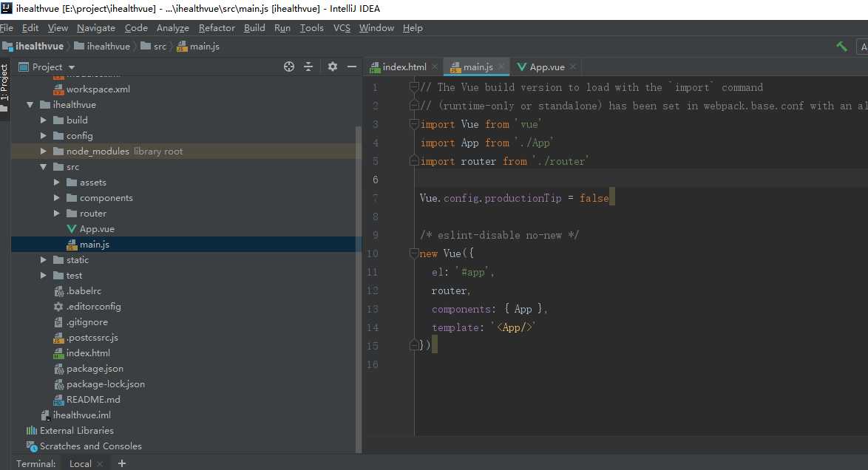The width and height of the screenshot is (868, 470).
Task: Switch to the index.html tab
Action: pyautogui.click(x=404, y=67)
